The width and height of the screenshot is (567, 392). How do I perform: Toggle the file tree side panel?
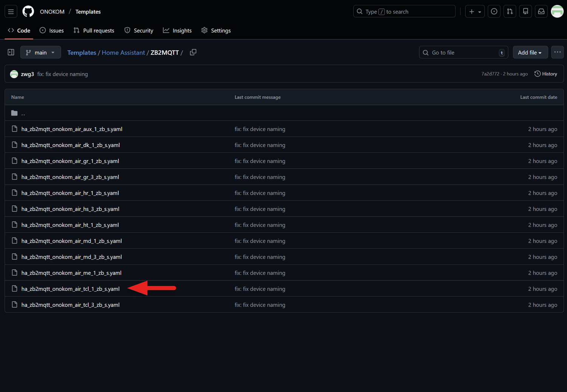pyautogui.click(x=11, y=52)
